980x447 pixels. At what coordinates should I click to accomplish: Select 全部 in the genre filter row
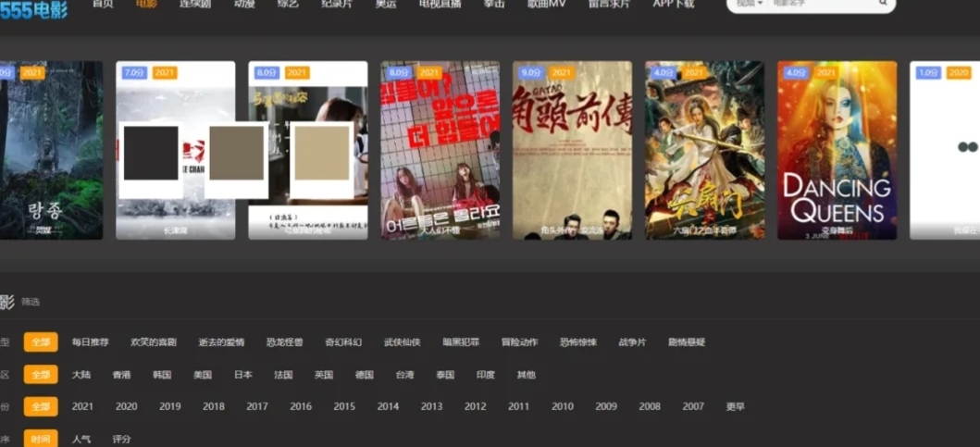(41, 342)
